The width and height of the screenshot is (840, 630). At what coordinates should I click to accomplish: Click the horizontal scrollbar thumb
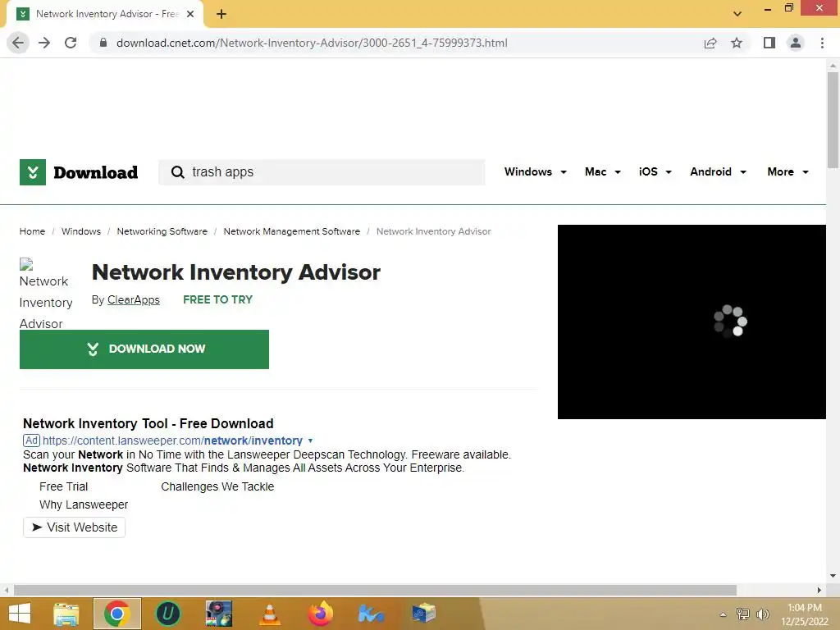click(375, 591)
